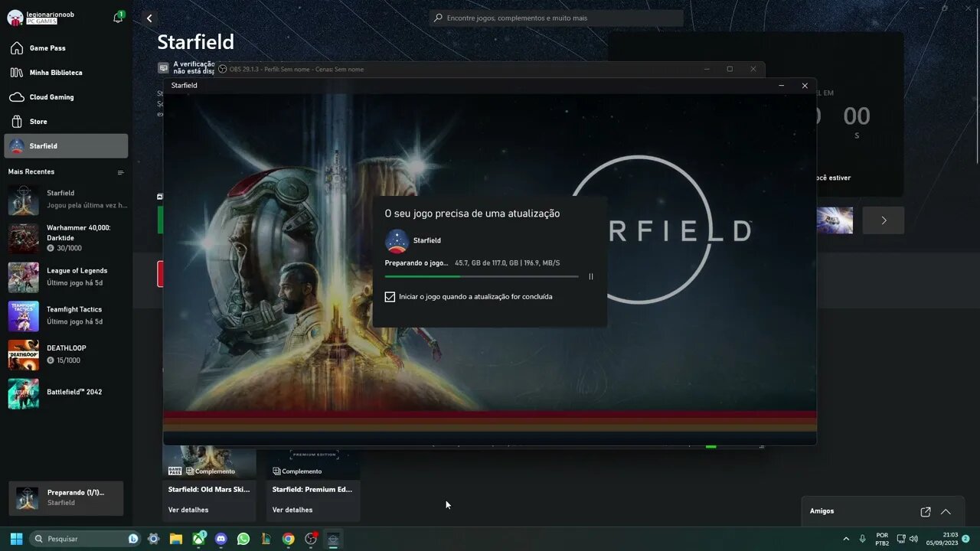The height and width of the screenshot is (551, 980).
Task: Open WhatsApp from the taskbar
Action: (x=243, y=539)
